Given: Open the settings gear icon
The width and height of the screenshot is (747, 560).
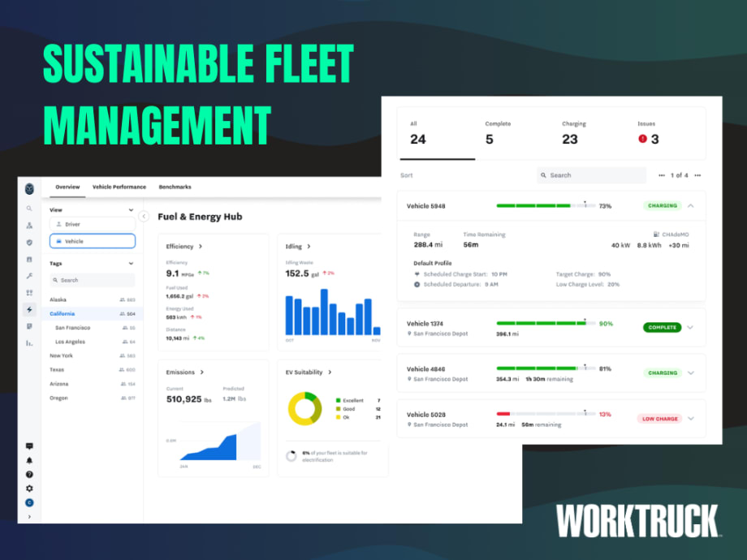Looking at the screenshot, I should point(29,489).
